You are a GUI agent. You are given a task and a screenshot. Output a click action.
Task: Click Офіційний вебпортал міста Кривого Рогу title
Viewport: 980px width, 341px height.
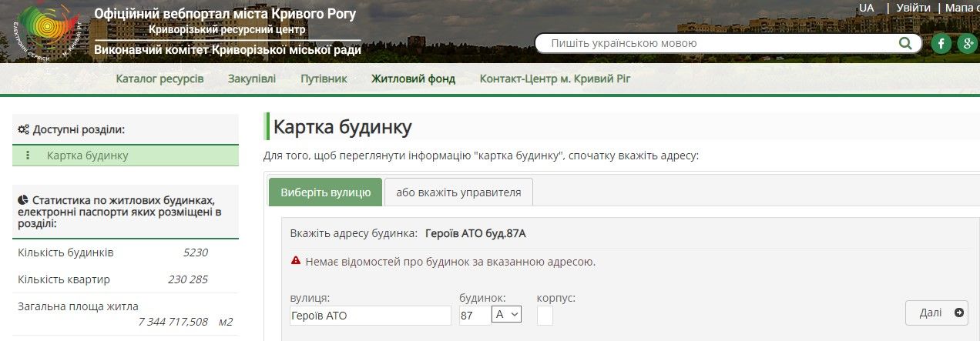(x=225, y=14)
